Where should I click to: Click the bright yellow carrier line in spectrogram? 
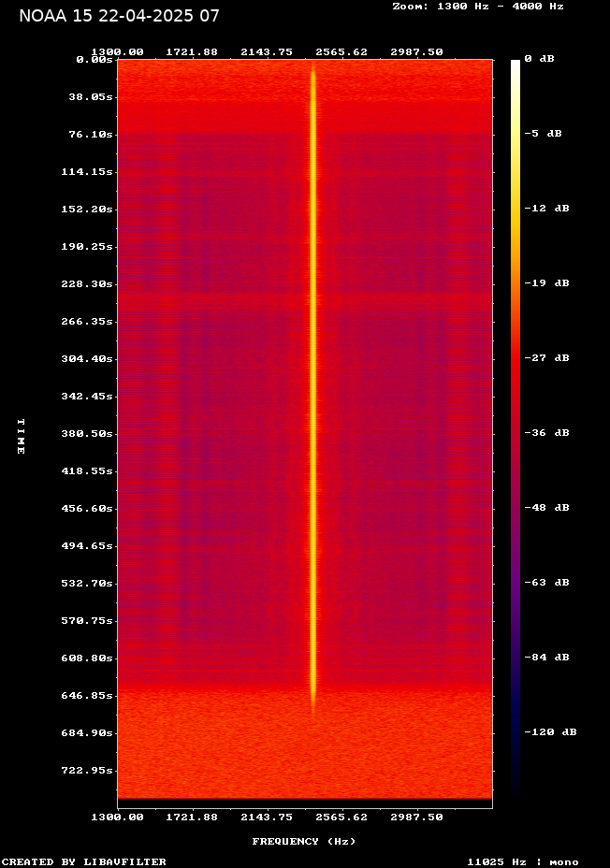(x=312, y=387)
